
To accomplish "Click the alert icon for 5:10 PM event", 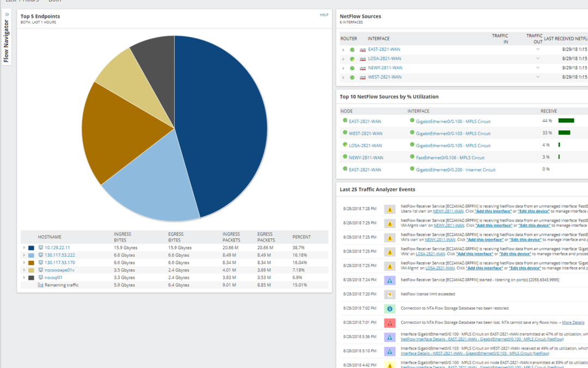I will point(390,352).
